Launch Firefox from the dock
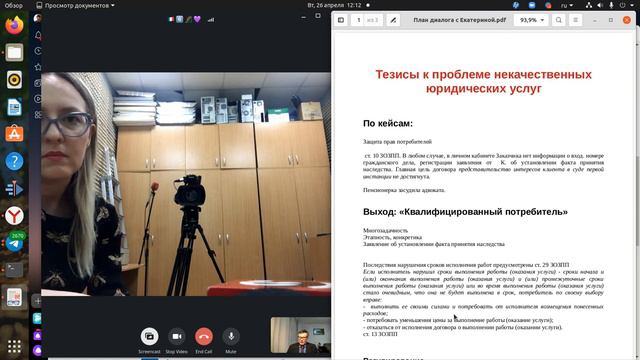This screenshot has width=640, height=360. tap(14, 25)
